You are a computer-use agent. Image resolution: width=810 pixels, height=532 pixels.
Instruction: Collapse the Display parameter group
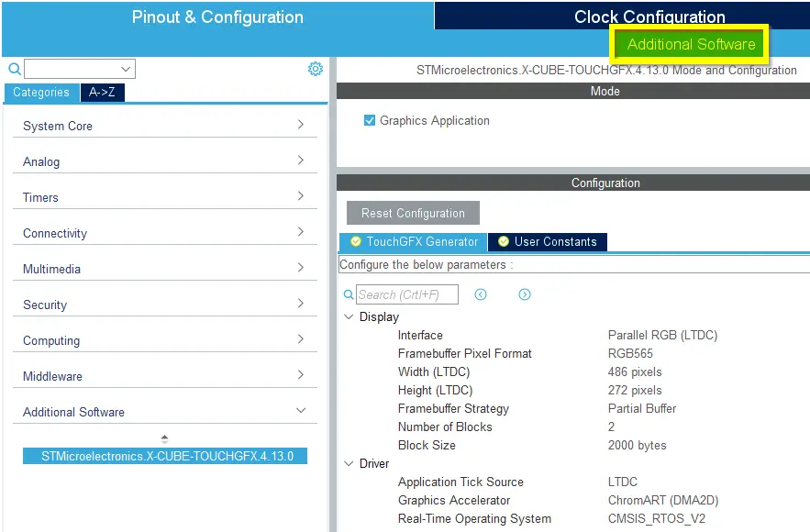coord(349,316)
